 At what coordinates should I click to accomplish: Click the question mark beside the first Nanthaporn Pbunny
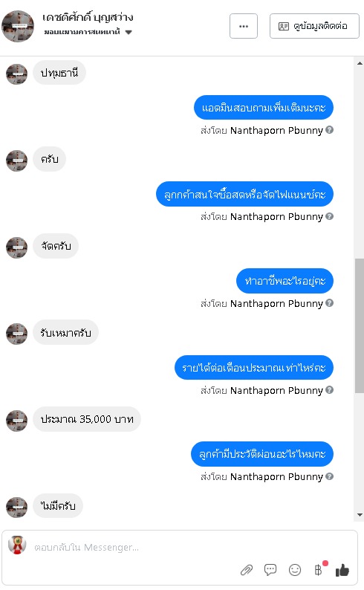[329, 130]
